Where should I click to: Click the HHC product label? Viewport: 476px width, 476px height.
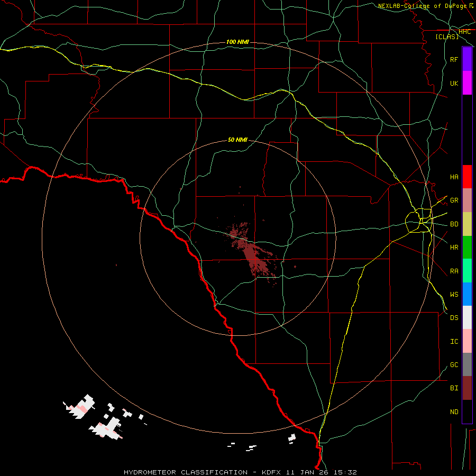click(464, 32)
